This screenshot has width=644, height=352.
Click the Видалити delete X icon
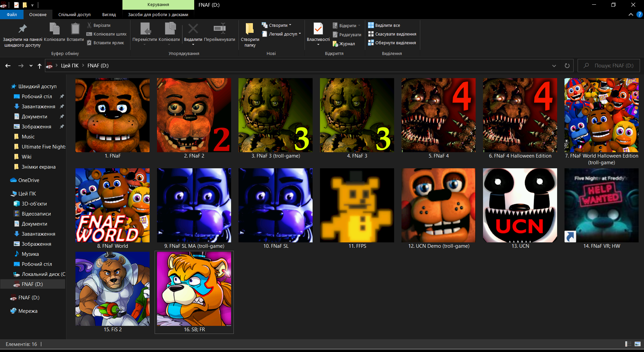point(193,29)
